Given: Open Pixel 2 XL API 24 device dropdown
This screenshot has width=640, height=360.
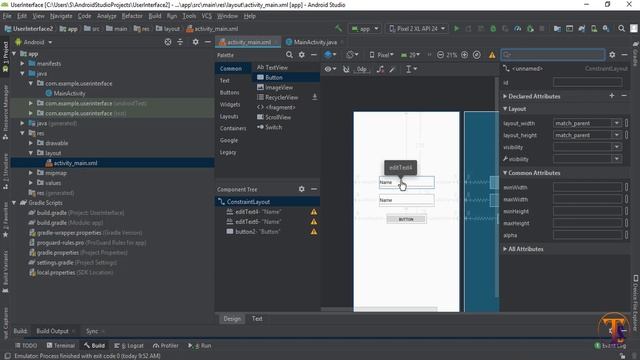Looking at the screenshot, I should click(417, 29).
